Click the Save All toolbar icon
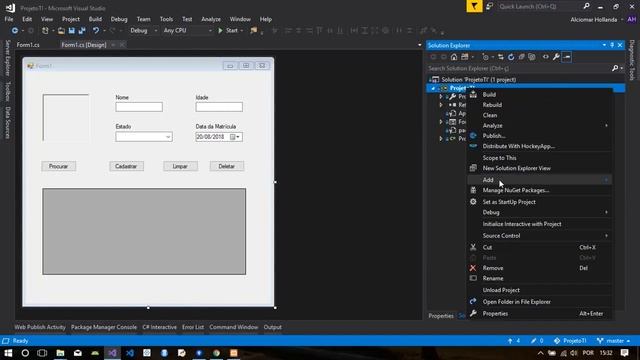 click(x=82, y=31)
